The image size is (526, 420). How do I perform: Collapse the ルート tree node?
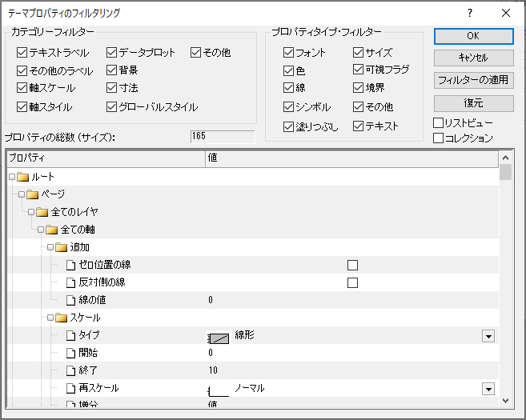point(12,177)
